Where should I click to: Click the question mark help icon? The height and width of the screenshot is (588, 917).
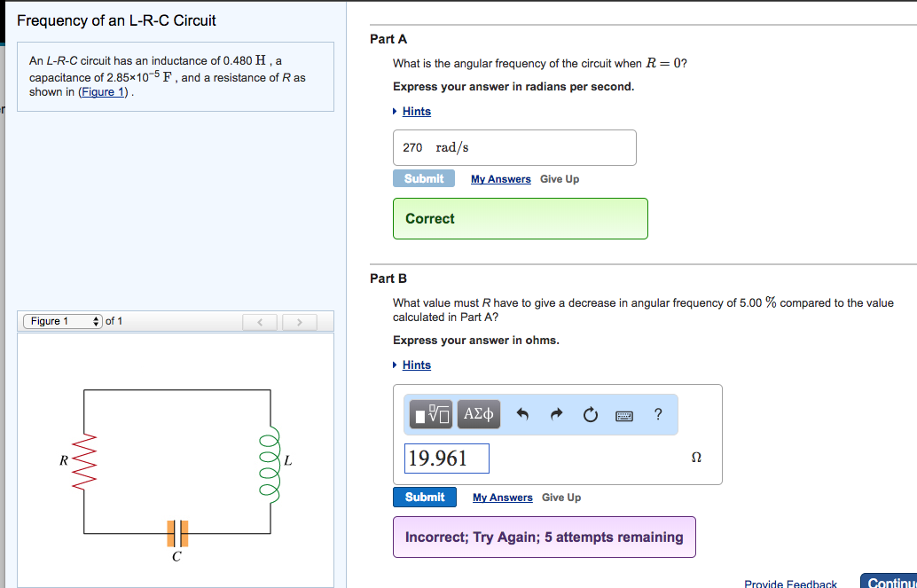click(x=657, y=413)
